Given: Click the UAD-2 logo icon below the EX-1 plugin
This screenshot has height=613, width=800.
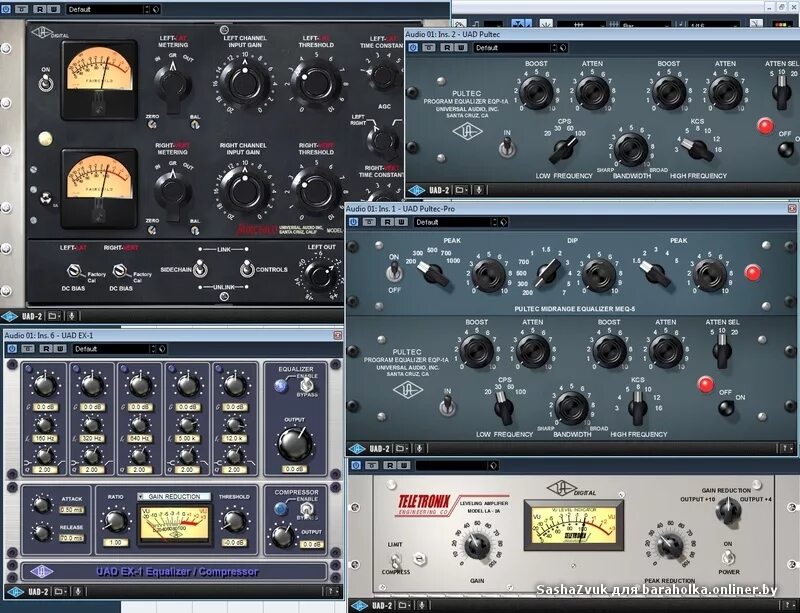Looking at the screenshot, I should click(x=16, y=592).
